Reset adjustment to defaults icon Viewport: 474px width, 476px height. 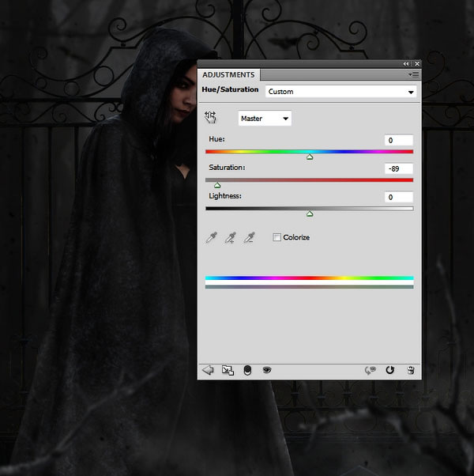(x=390, y=370)
